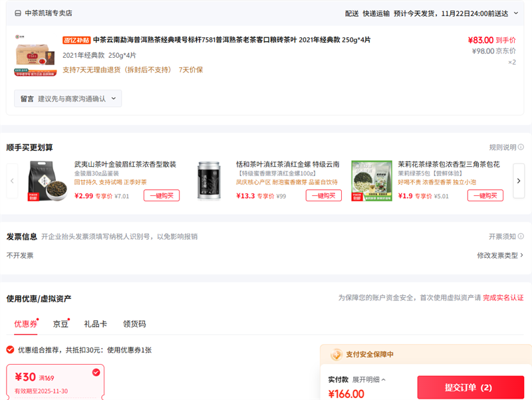Switch to the 京豆 tab
Screen dimensions: 532x400
[x=61, y=324]
